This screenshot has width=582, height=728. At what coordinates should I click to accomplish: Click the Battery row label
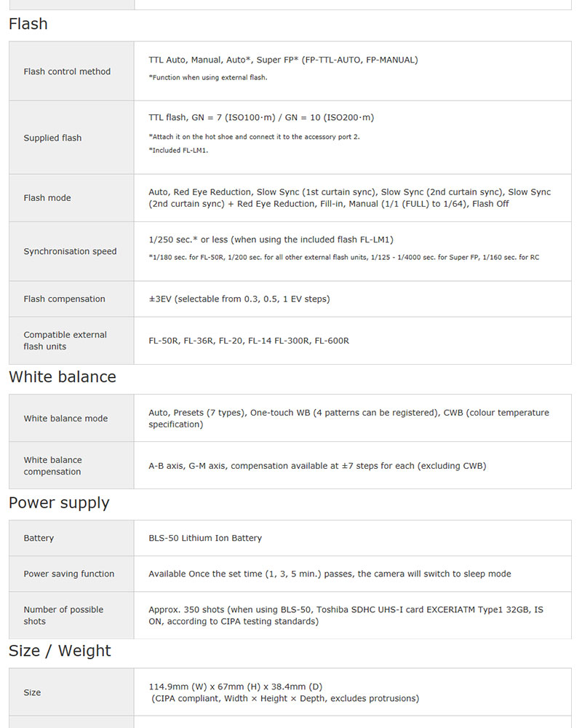39,538
